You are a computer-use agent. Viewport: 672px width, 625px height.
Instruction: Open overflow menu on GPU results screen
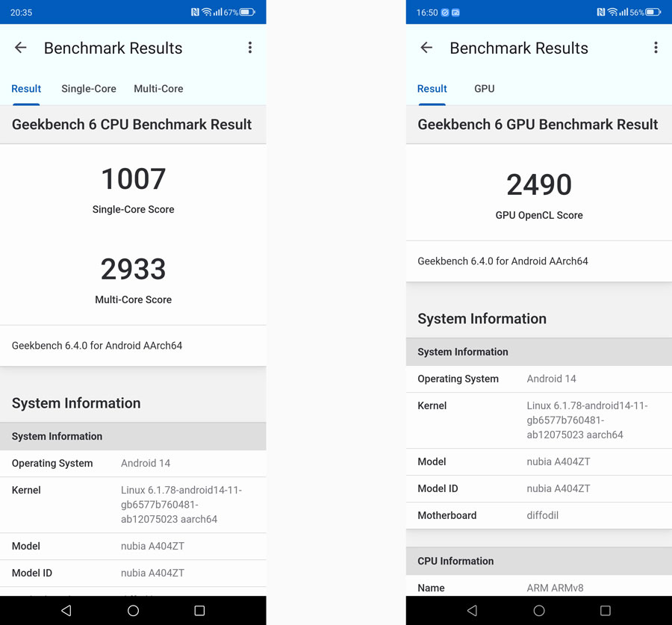point(656,48)
